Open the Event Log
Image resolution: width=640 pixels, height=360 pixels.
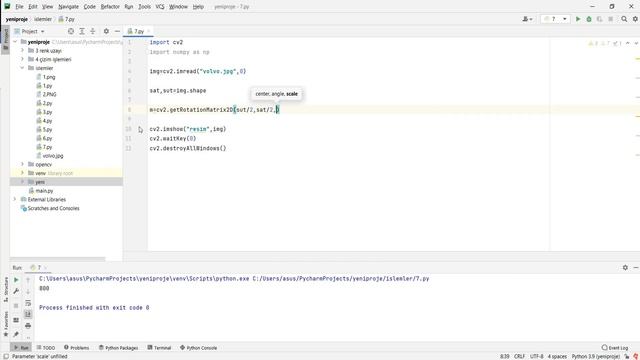click(x=615, y=348)
